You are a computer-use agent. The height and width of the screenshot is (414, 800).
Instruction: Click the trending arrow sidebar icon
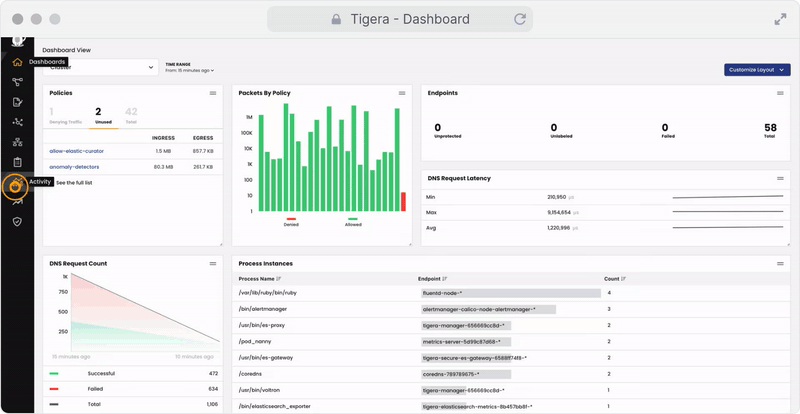point(17,203)
